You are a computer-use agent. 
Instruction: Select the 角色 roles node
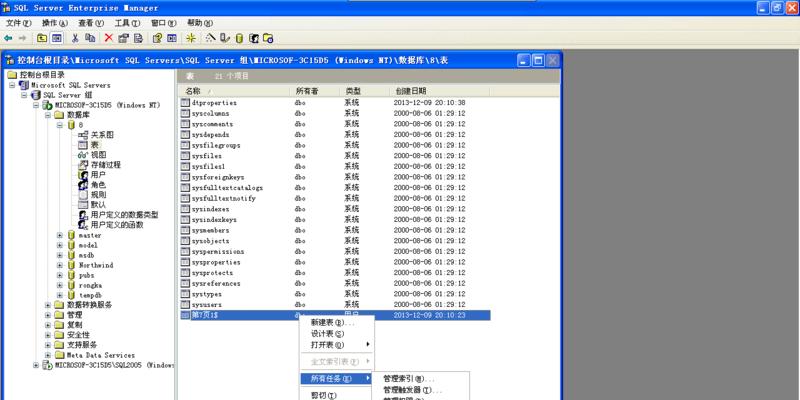pos(98,185)
